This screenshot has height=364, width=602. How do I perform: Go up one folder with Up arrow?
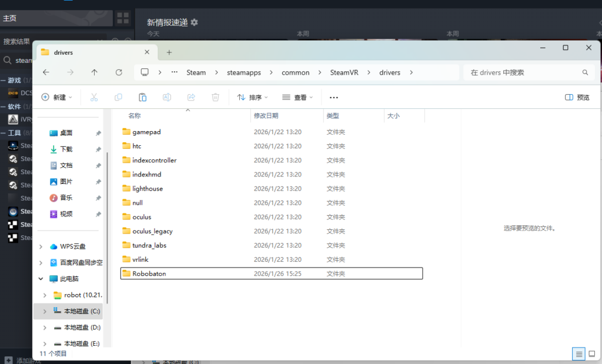coord(95,72)
